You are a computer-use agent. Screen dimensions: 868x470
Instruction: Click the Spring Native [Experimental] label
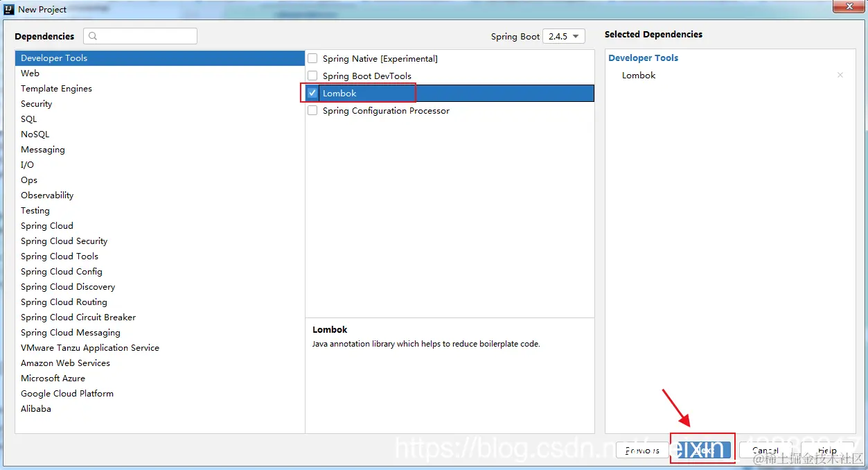click(x=380, y=58)
